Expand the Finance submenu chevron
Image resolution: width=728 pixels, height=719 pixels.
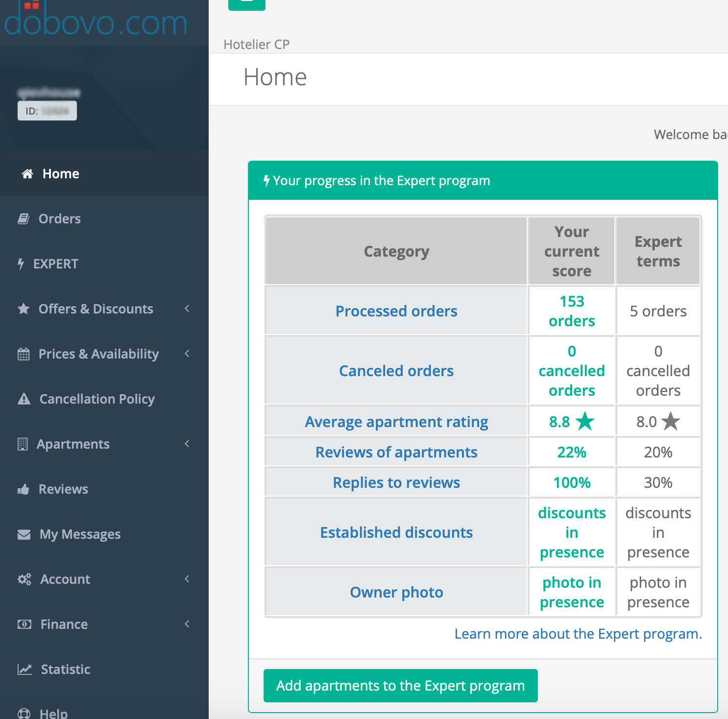(187, 624)
